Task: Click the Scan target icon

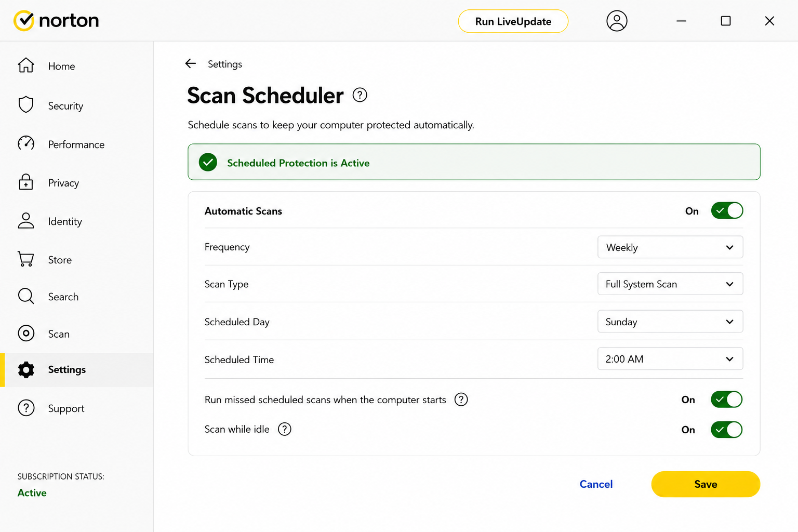Action: point(26,333)
